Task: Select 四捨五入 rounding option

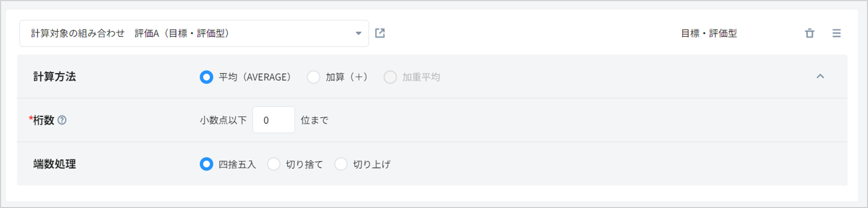Action: click(x=206, y=164)
